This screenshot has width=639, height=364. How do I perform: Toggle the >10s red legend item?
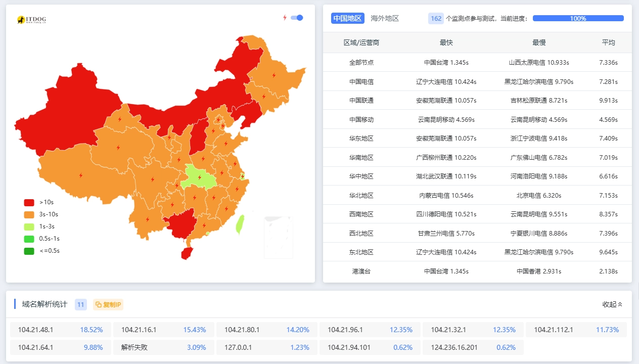coord(29,202)
